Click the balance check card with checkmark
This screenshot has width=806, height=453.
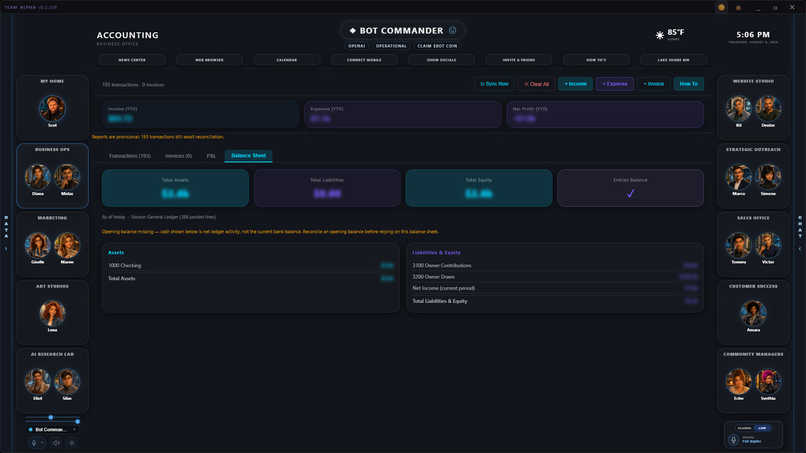(630, 188)
